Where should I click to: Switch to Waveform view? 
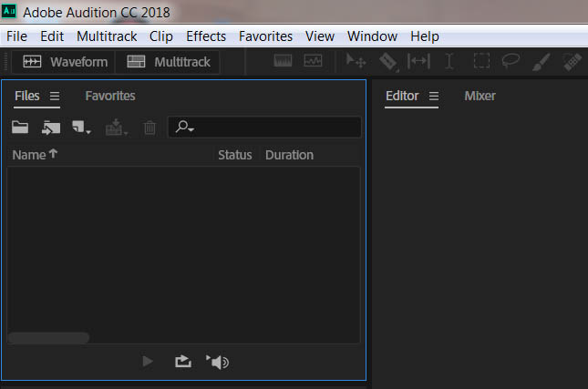pos(66,62)
